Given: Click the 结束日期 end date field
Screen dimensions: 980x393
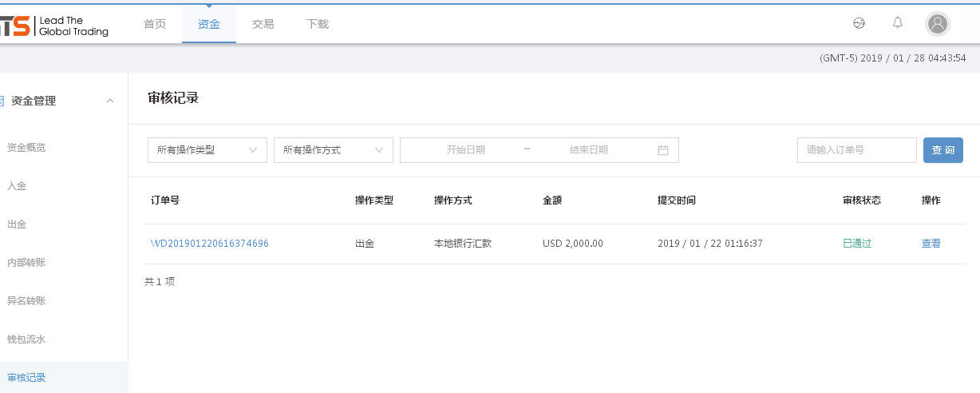Looking at the screenshot, I should (x=588, y=150).
